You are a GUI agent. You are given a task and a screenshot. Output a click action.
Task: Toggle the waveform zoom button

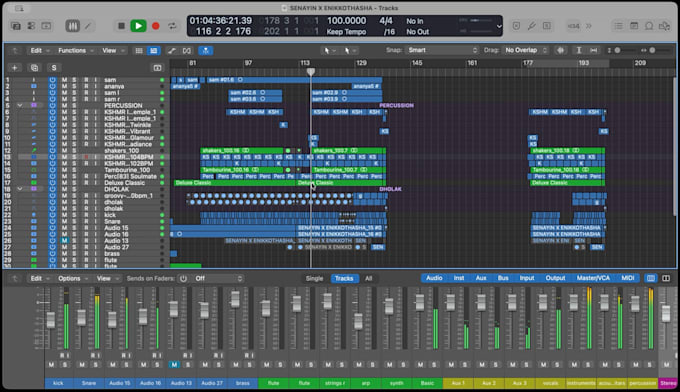561,50
